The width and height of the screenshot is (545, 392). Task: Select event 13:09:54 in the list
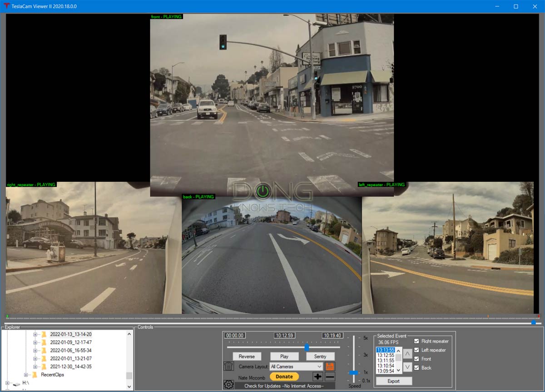pyautogui.click(x=386, y=371)
